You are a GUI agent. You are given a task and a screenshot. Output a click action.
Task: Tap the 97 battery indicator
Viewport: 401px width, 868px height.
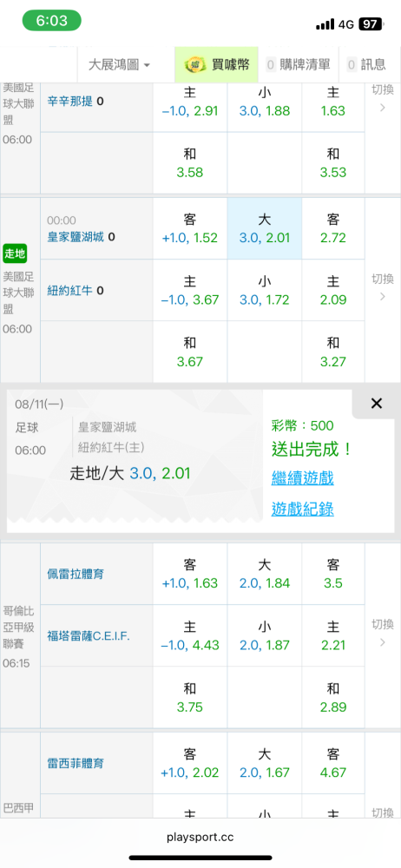point(371,24)
